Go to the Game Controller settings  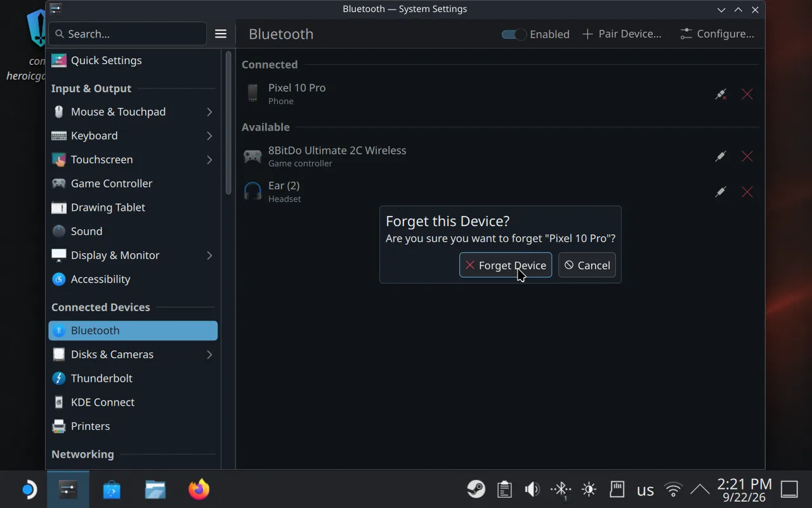(133, 184)
